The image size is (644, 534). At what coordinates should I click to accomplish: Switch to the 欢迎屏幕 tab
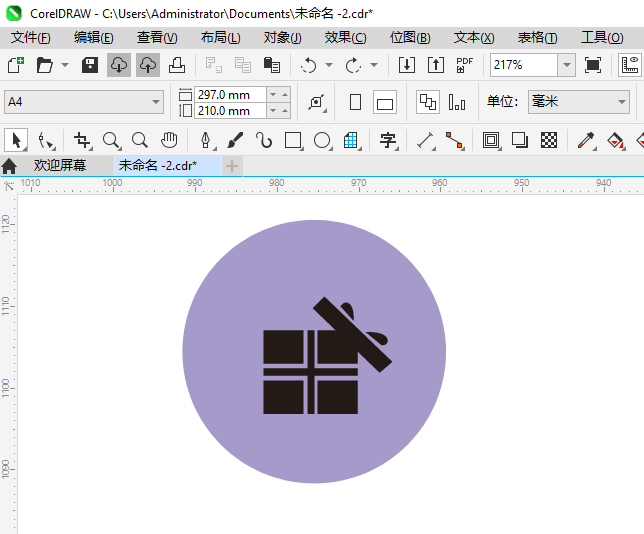tap(60, 166)
